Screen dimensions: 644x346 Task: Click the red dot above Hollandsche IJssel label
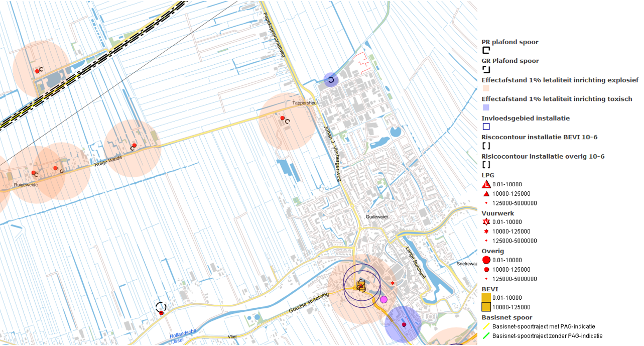(x=161, y=313)
